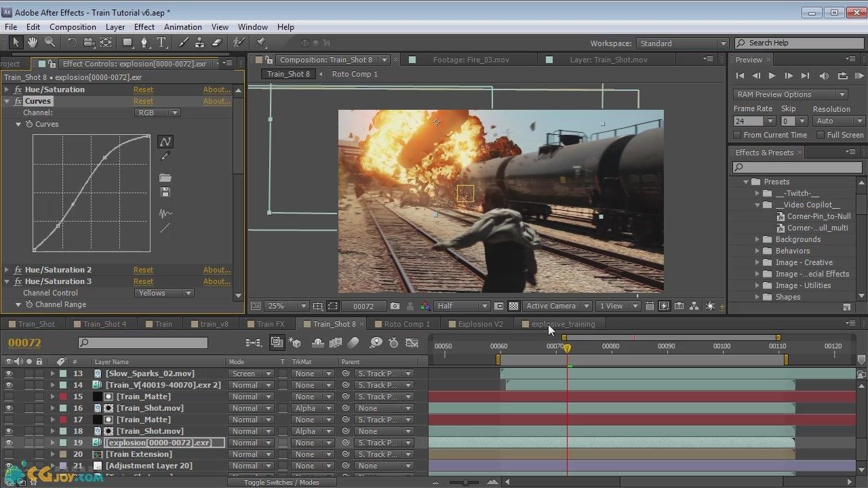This screenshot has height=488, width=868.
Task: Select the Clone Stamp tool
Action: coord(200,43)
